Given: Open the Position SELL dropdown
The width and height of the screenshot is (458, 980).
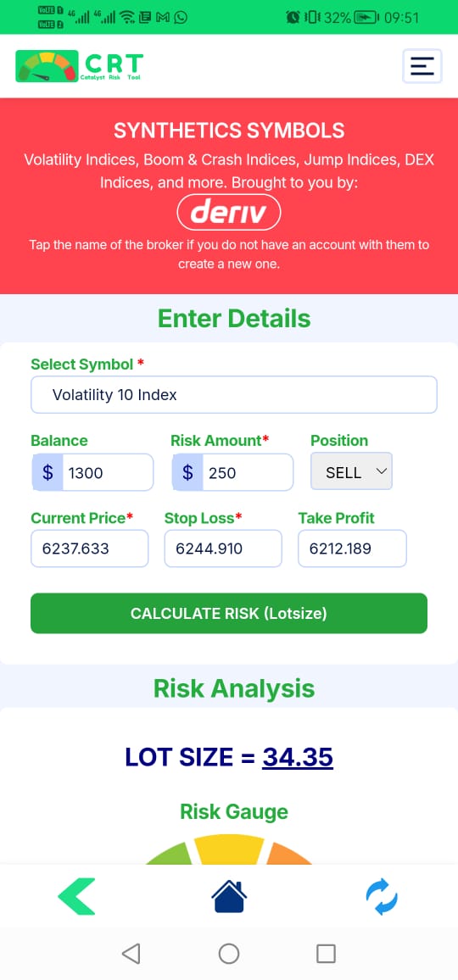Looking at the screenshot, I should coord(352,472).
